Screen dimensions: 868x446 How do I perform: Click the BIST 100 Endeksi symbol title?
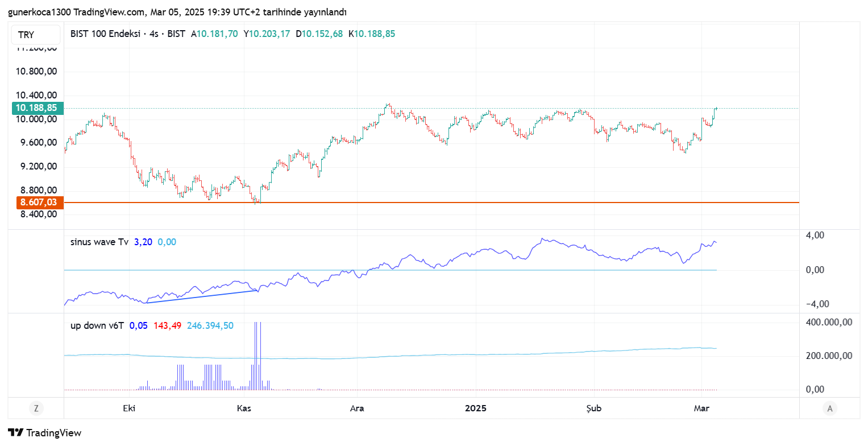105,34
